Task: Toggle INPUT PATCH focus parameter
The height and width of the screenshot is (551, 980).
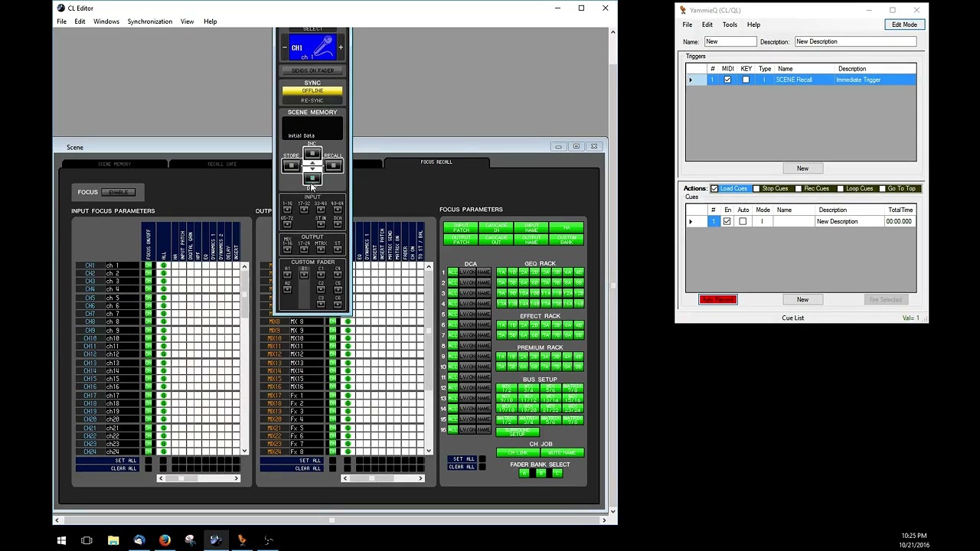Action: pos(461,228)
